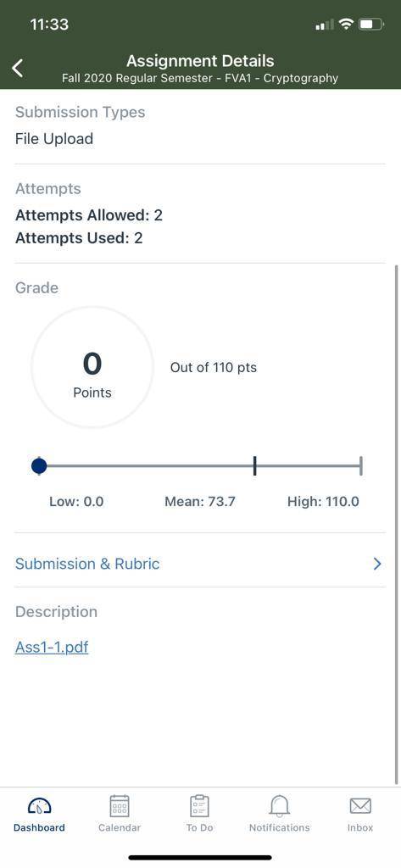This screenshot has width=401, height=868.
Task: Expand Submission & Rubric chevron
Action: [377, 564]
